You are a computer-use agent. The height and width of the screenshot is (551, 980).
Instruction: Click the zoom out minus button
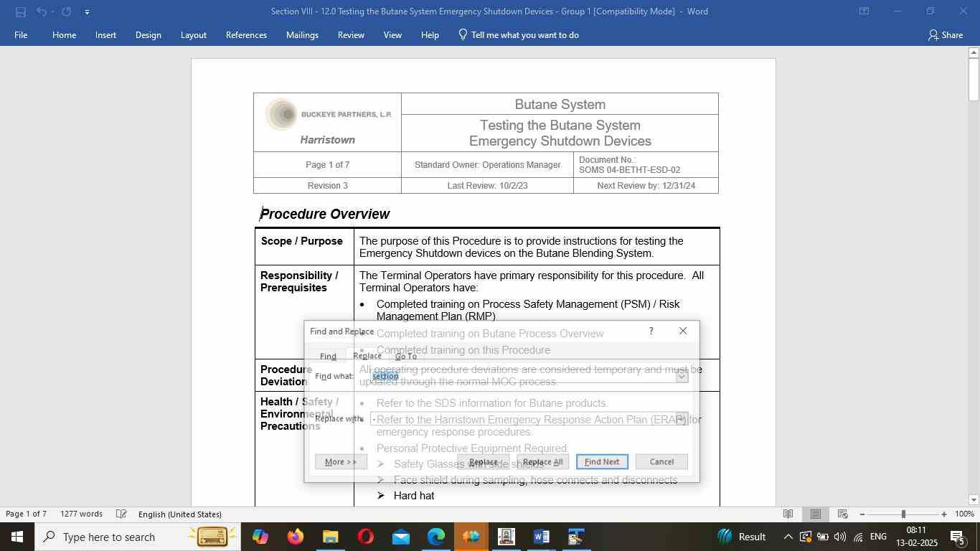[862, 514]
